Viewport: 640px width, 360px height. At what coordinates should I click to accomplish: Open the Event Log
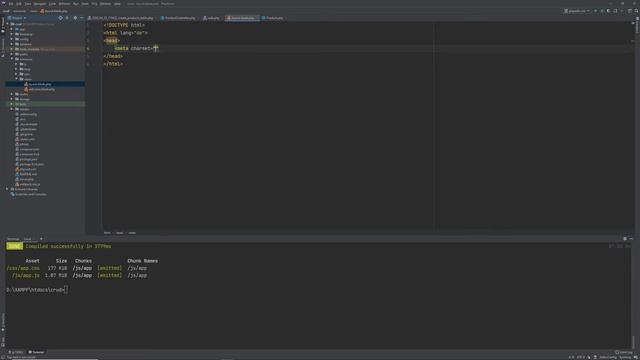(x=624, y=352)
